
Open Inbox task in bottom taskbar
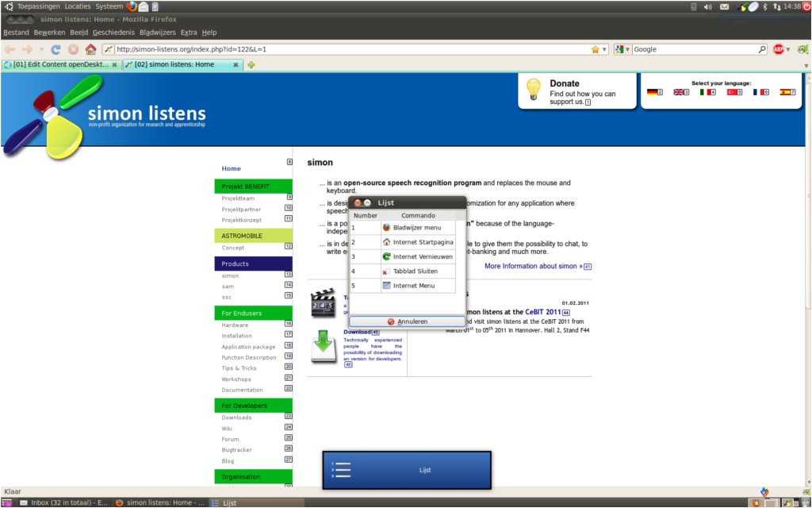(63, 502)
